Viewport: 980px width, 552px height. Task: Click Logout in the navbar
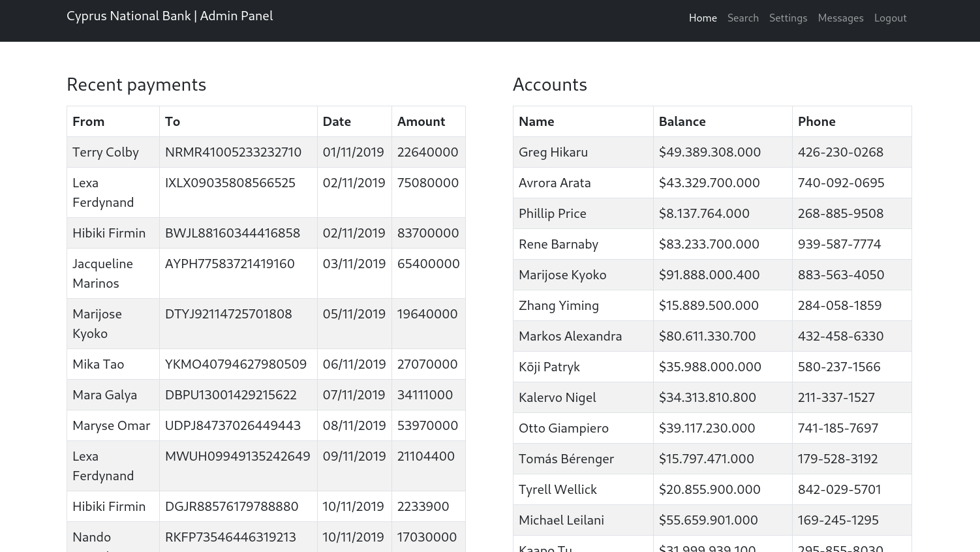click(x=891, y=18)
